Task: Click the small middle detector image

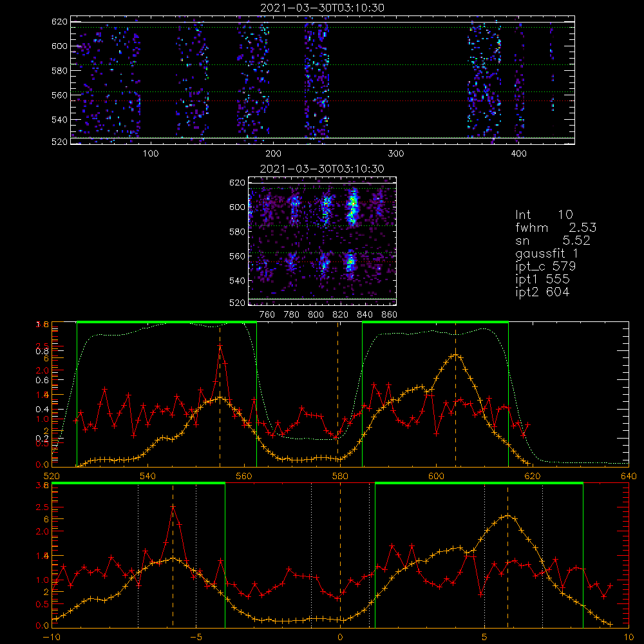Action: (x=323, y=241)
